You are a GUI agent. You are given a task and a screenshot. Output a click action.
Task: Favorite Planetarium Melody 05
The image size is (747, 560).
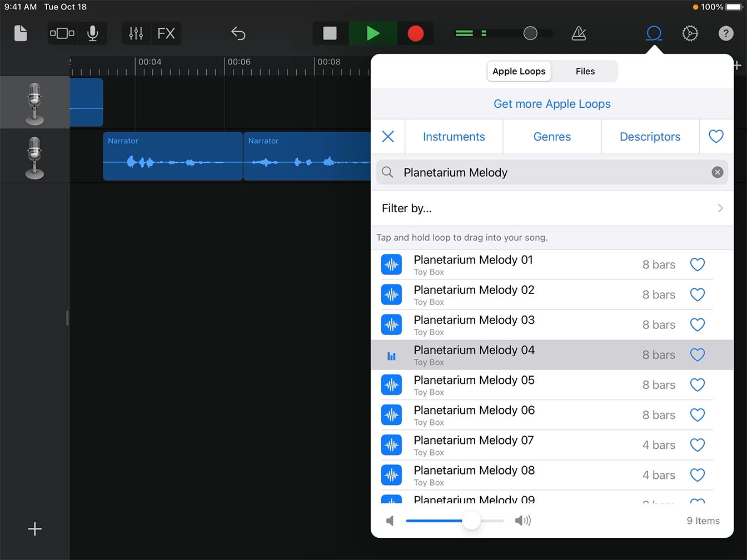697,384
